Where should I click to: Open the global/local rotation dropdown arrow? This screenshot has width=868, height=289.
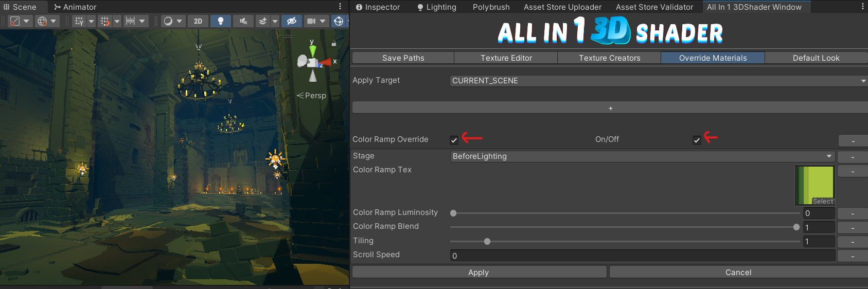coord(54,21)
